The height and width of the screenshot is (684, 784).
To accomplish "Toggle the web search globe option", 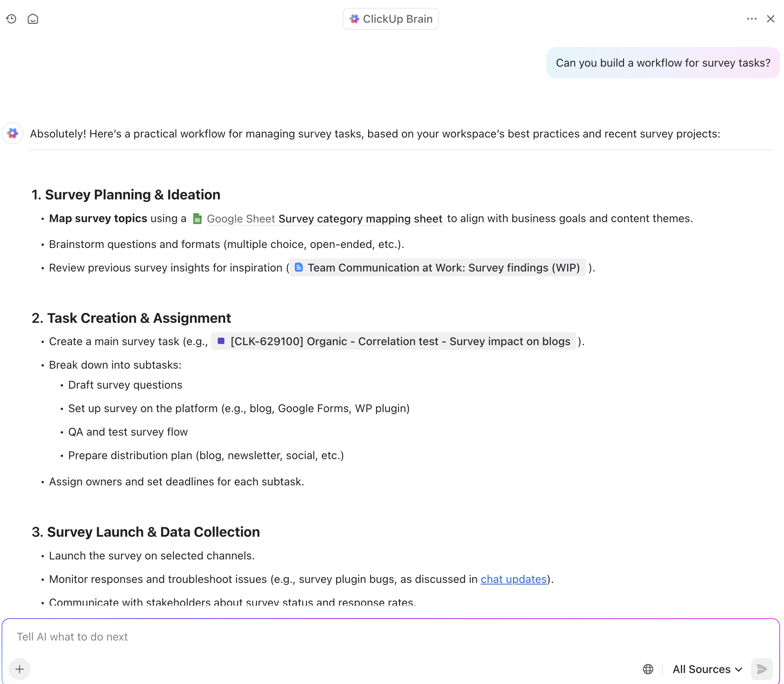I will click(649, 669).
